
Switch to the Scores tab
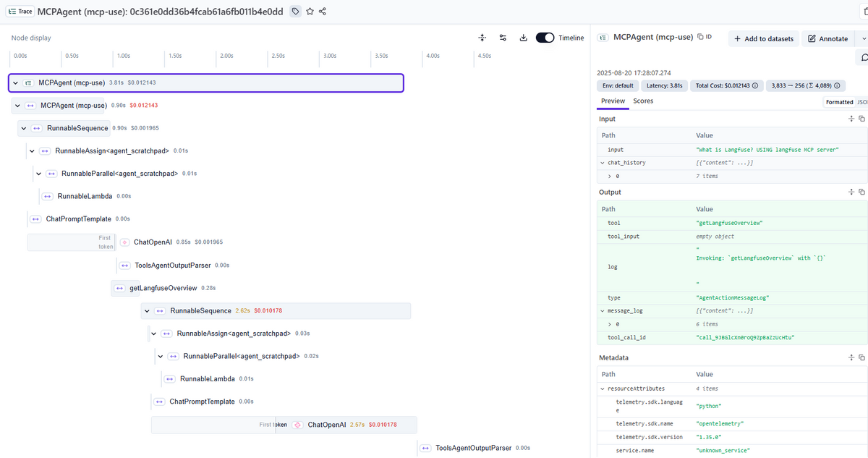643,101
